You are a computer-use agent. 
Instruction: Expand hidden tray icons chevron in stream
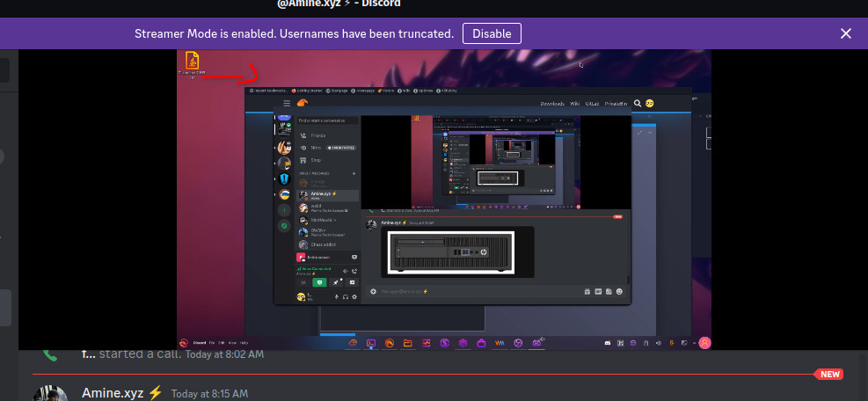[694, 343]
